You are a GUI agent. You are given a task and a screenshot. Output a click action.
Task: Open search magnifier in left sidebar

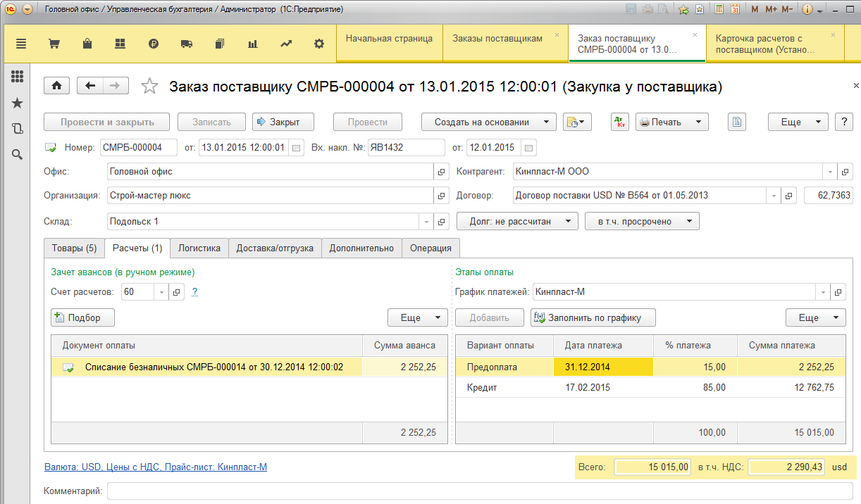[18, 154]
